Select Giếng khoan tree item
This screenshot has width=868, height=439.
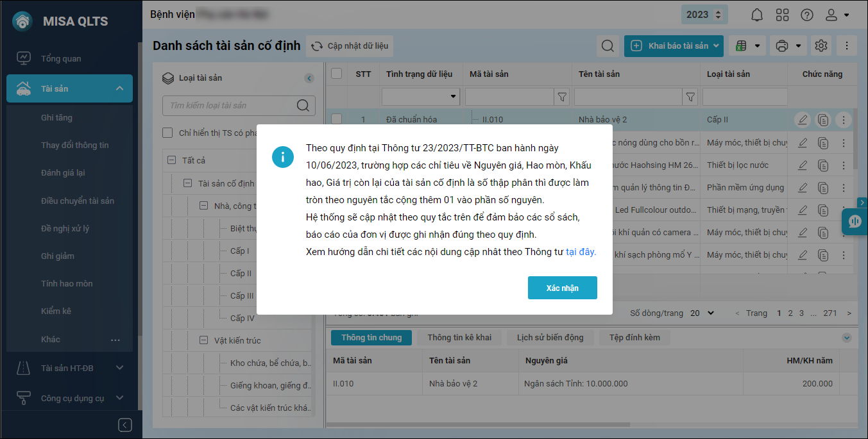pos(271,385)
